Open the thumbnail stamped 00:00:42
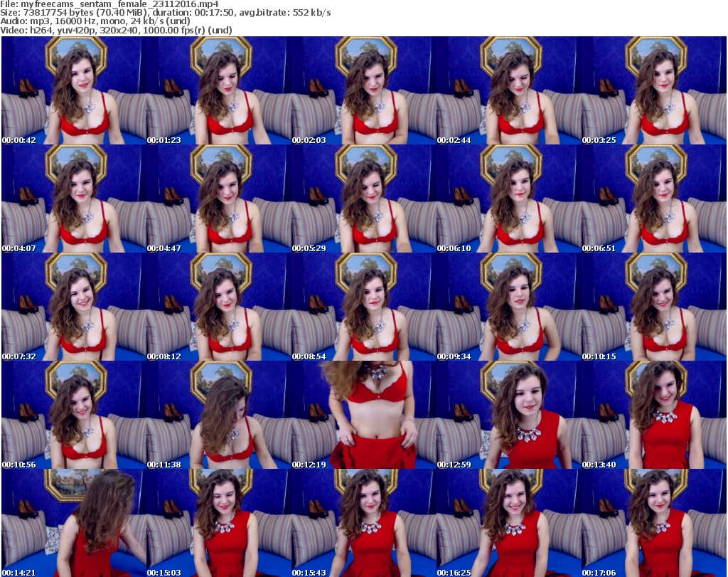The image size is (728, 577). coord(74,90)
